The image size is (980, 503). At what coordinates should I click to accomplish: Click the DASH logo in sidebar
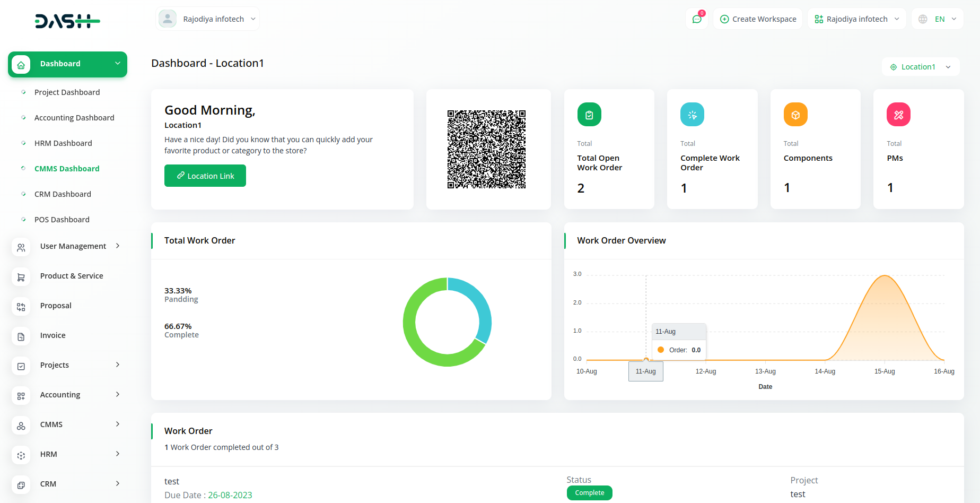[67, 21]
